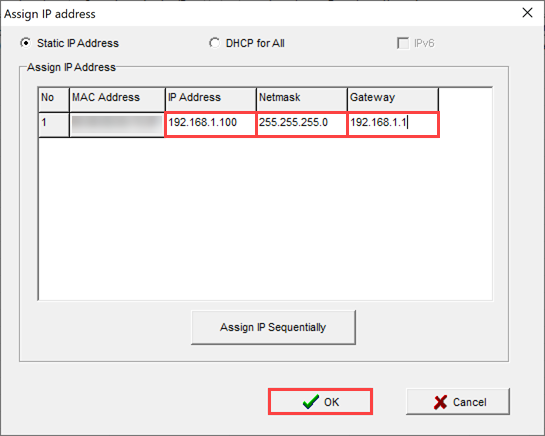Click the Cancel button label
Screen dimensions: 545x436
(x=469, y=402)
